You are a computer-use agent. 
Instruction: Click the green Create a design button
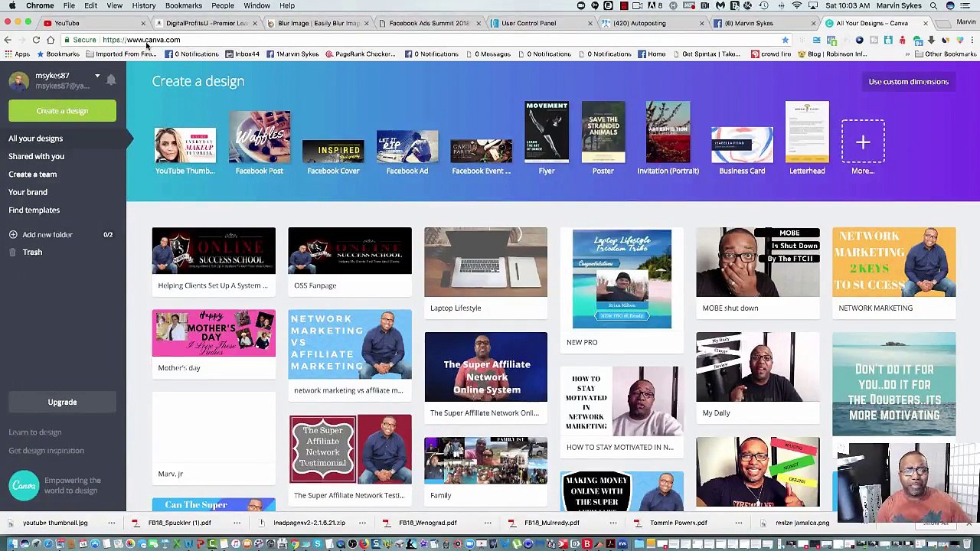[62, 111]
